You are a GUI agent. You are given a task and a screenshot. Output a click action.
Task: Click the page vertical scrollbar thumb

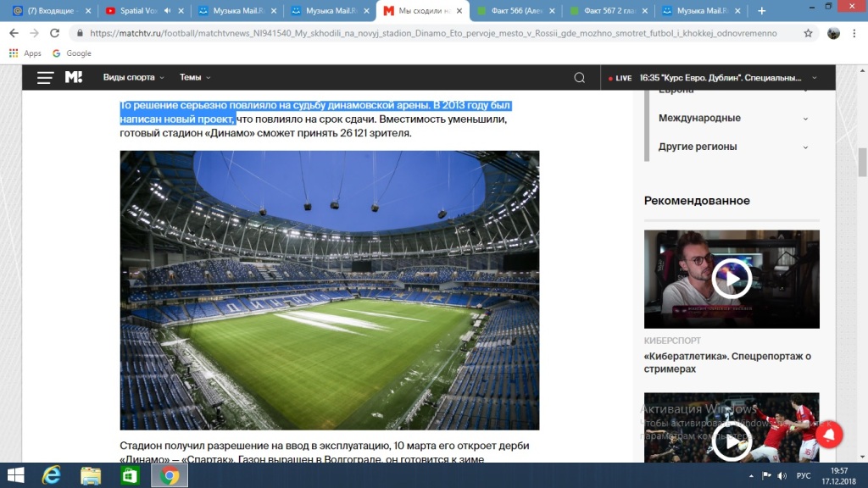[x=862, y=162]
